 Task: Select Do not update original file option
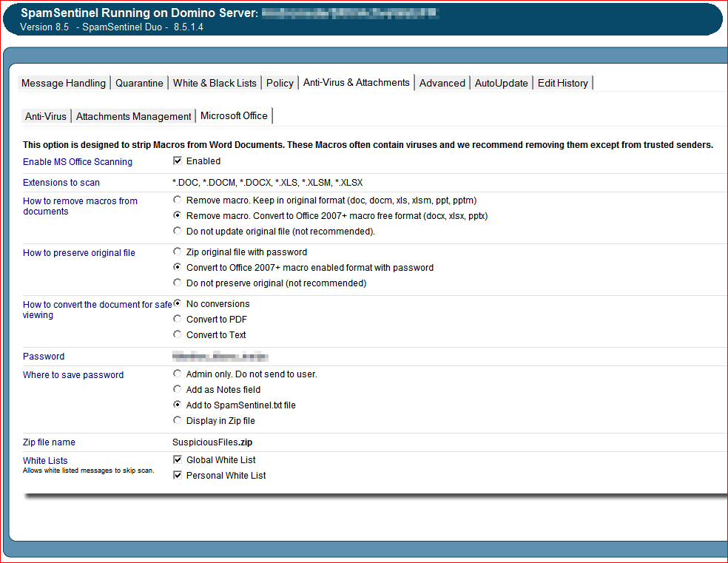177,231
